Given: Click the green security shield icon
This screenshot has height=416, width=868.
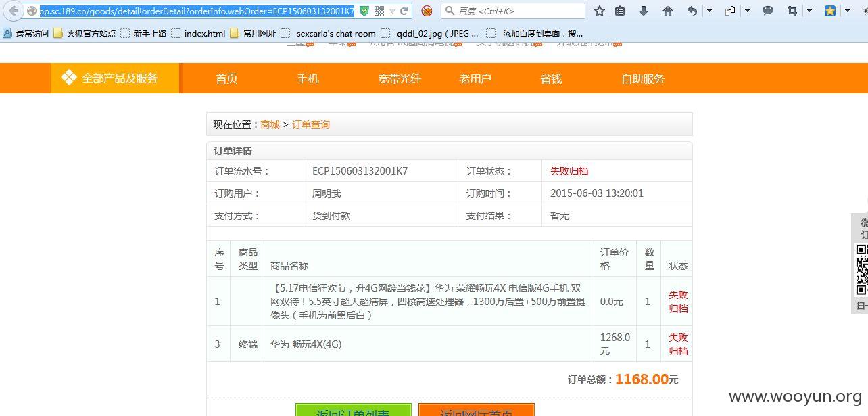Looking at the screenshot, I should (364, 11).
